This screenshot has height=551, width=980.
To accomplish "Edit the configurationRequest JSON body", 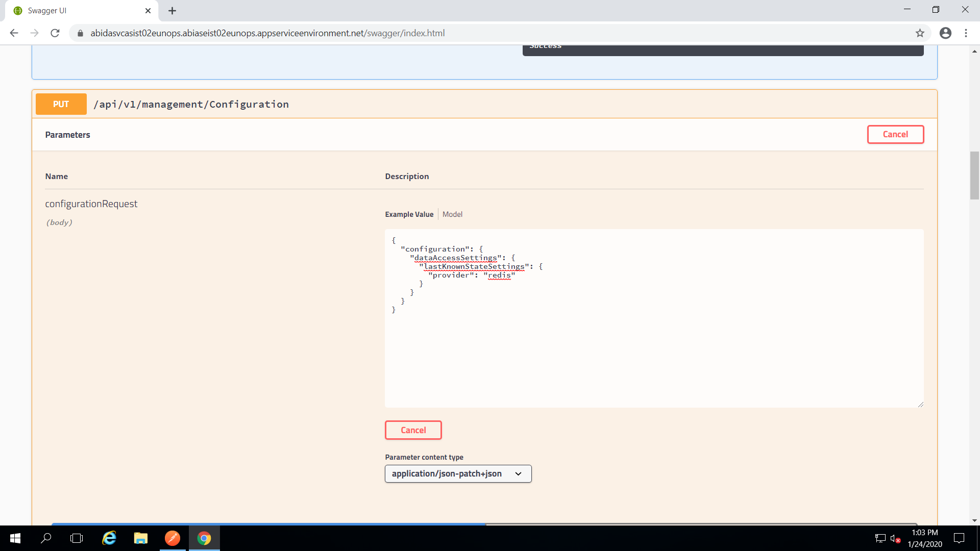I will click(654, 318).
